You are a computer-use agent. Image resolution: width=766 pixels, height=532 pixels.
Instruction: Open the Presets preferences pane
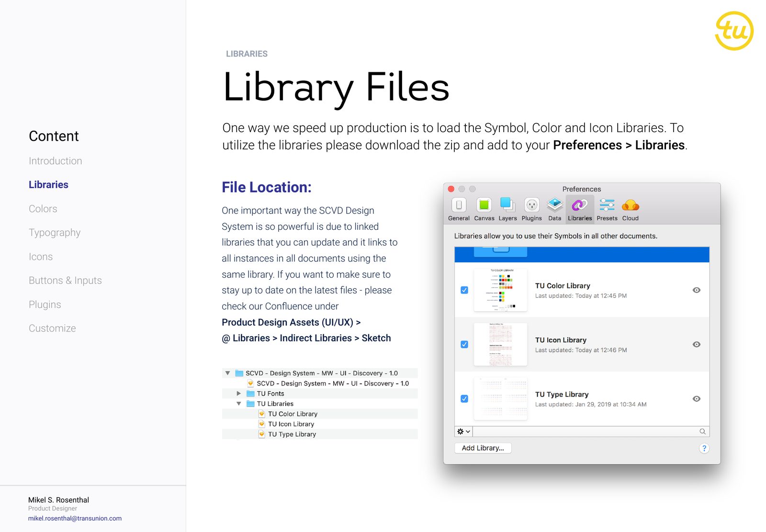coord(607,209)
